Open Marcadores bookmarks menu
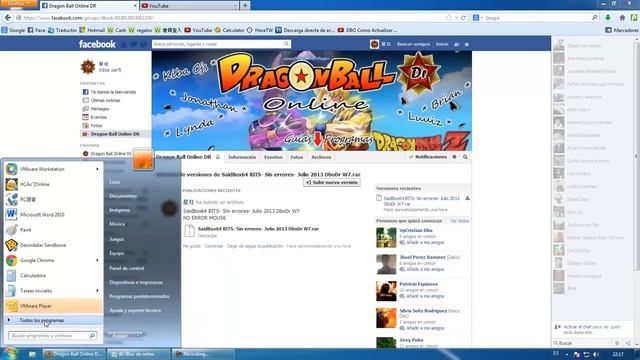Image resolution: width=640 pixels, height=360 pixels. pos(622,30)
